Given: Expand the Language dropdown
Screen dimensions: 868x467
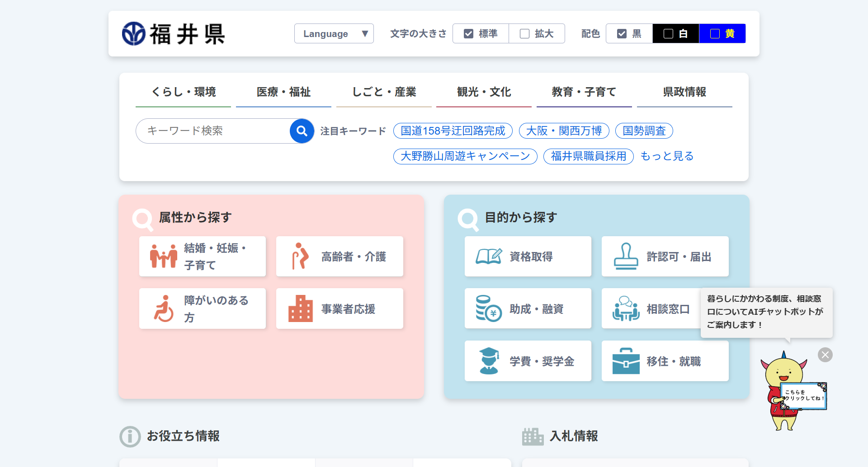Looking at the screenshot, I should coord(334,34).
